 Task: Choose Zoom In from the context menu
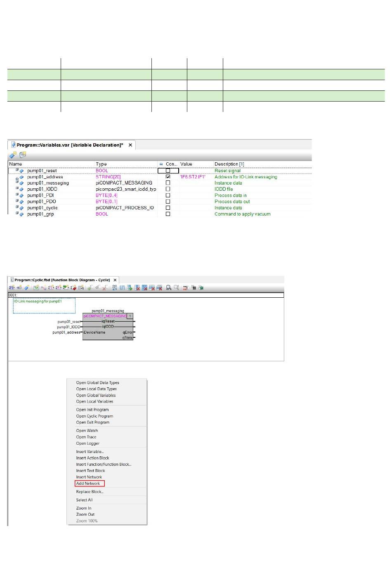click(x=84, y=508)
